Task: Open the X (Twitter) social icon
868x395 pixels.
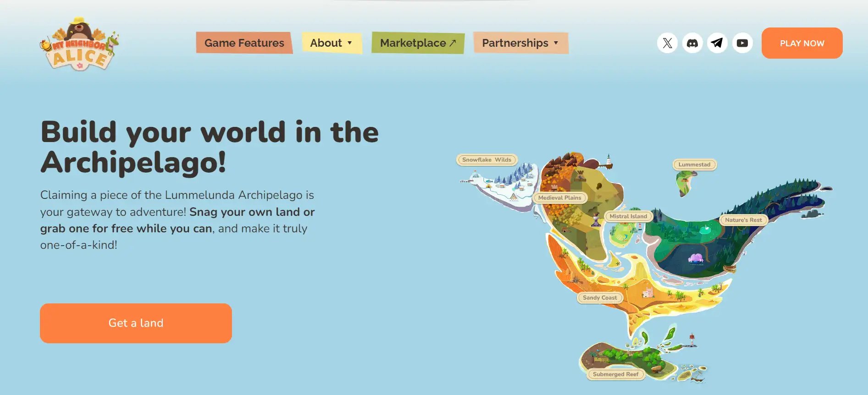Action: tap(667, 43)
